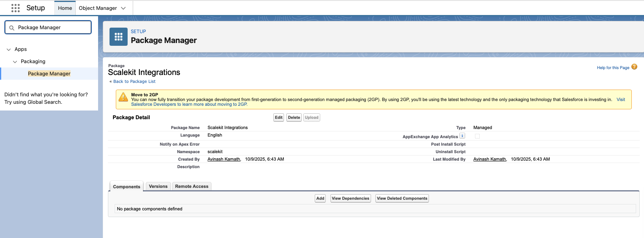
Task: Click the Edit package button
Action: click(279, 117)
